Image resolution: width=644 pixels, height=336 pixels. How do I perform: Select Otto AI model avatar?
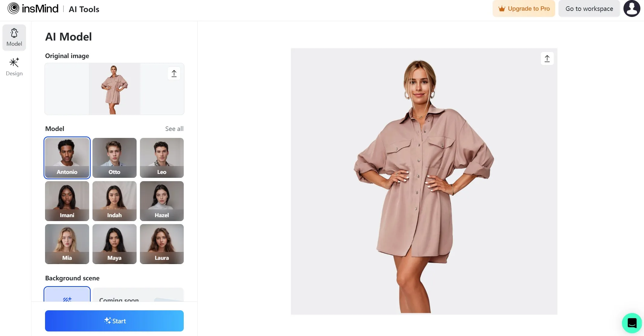pos(114,157)
